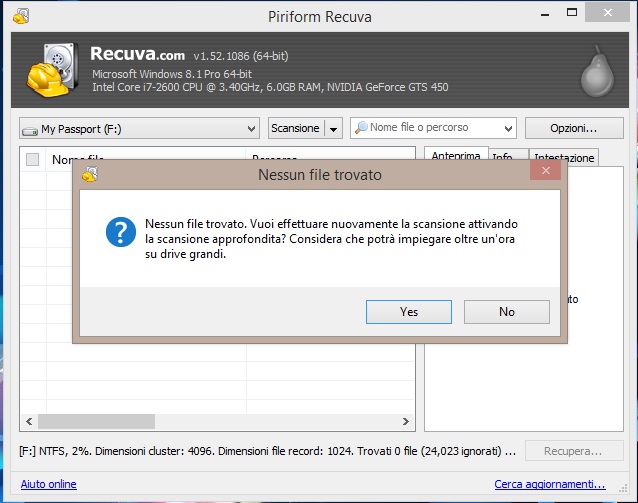Maximize the Piriform Recuva window
Screen dimensions: 638x503
coord(572,13)
